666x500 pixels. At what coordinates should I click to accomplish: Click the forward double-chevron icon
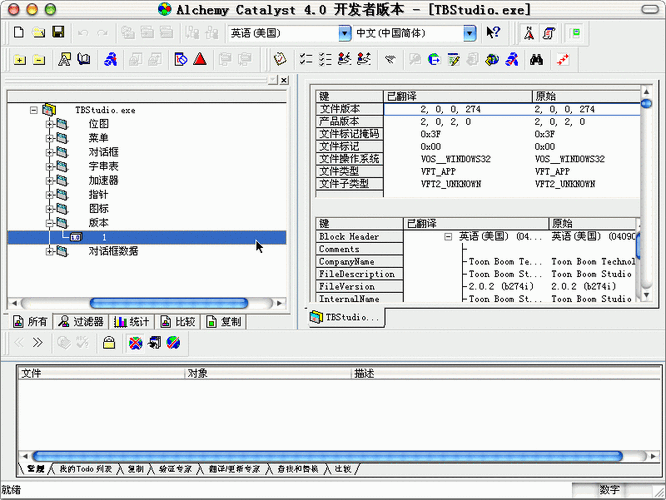pos(37,342)
